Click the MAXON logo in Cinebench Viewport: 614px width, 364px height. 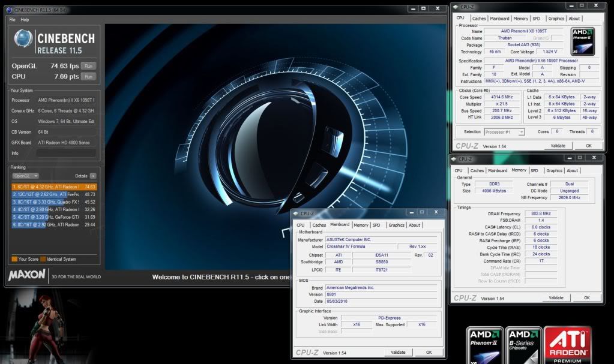coord(27,275)
